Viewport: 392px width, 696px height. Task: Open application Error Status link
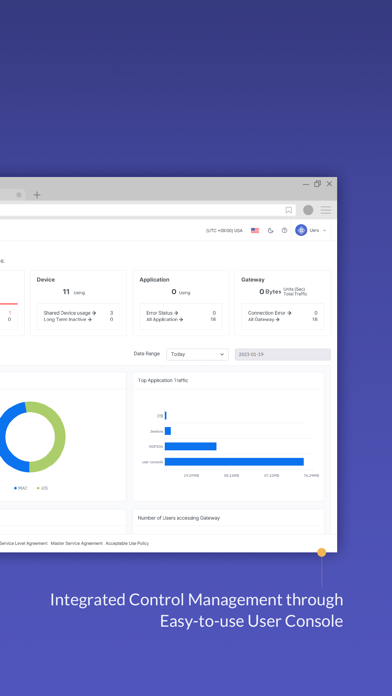162,313
